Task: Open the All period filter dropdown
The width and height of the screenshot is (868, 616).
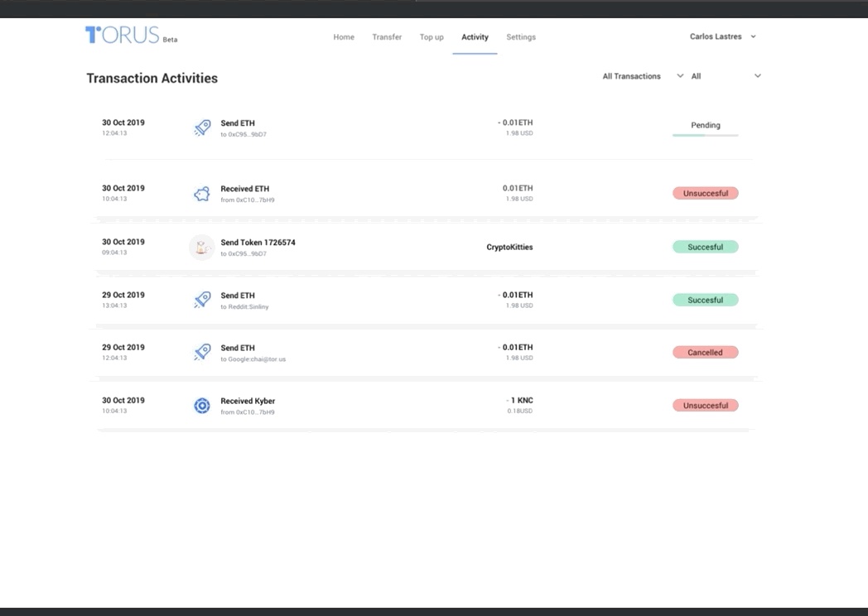Action: [x=726, y=76]
